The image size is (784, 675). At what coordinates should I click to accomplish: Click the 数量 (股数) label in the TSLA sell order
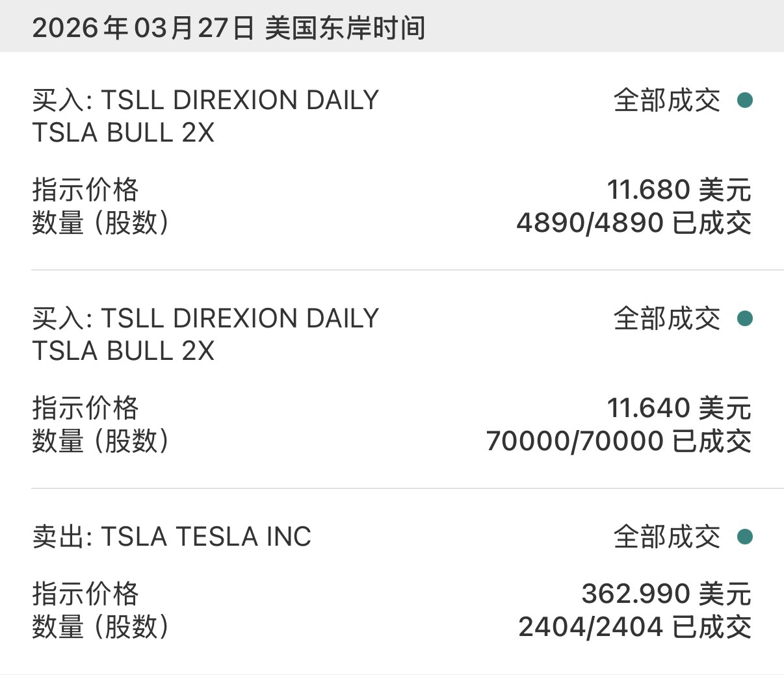(x=101, y=627)
